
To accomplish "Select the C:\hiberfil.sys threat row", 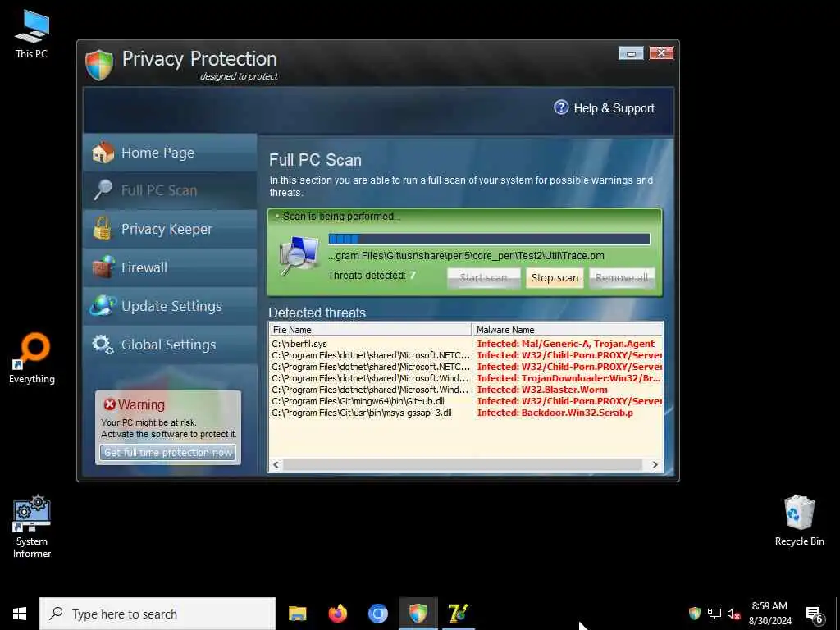I will coord(466,344).
